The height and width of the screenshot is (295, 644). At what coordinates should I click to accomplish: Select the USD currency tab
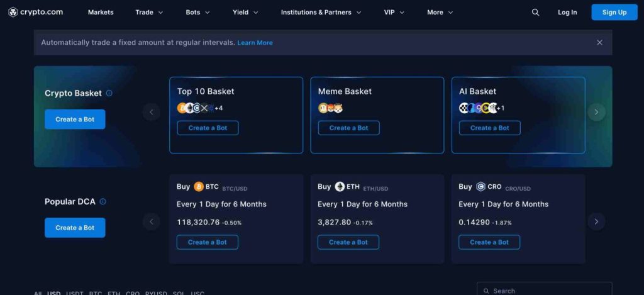click(x=54, y=292)
